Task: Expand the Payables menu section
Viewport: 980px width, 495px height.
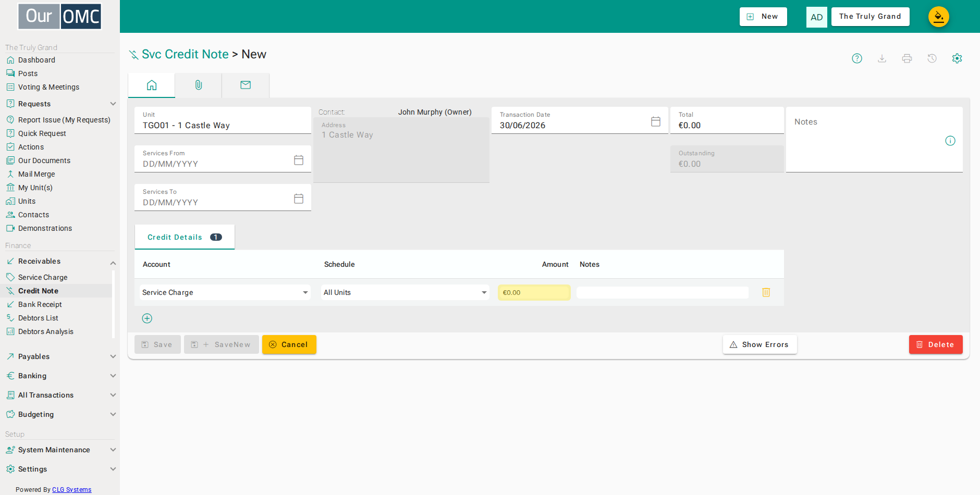Action: coord(60,356)
